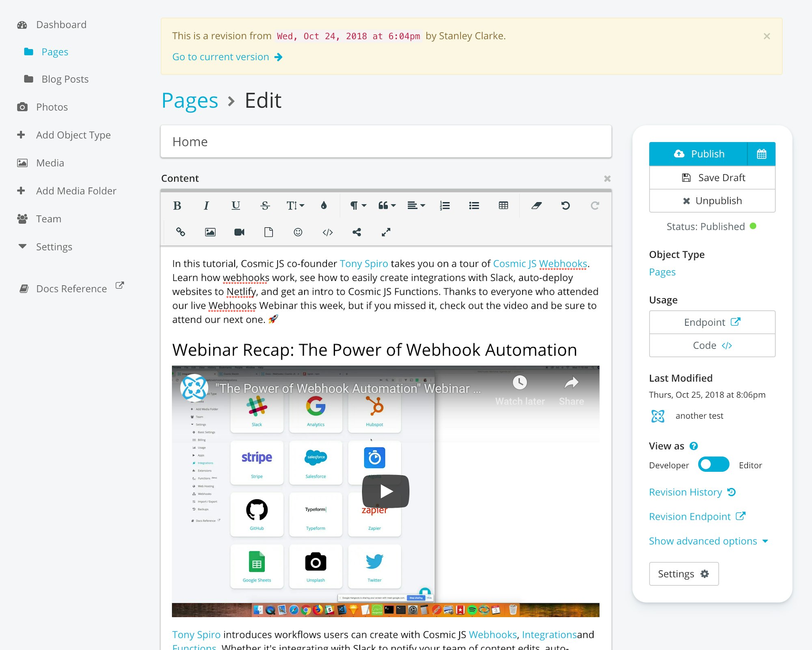Switch to code view icon
This screenshot has height=650, width=812.
[x=327, y=232]
